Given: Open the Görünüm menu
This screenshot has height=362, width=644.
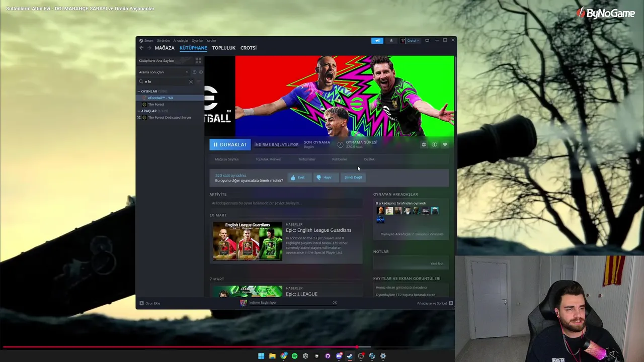Looking at the screenshot, I should [x=163, y=41].
